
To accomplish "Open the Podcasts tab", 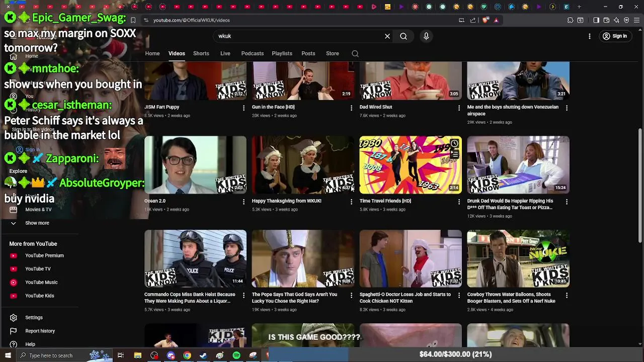I will coord(252,53).
